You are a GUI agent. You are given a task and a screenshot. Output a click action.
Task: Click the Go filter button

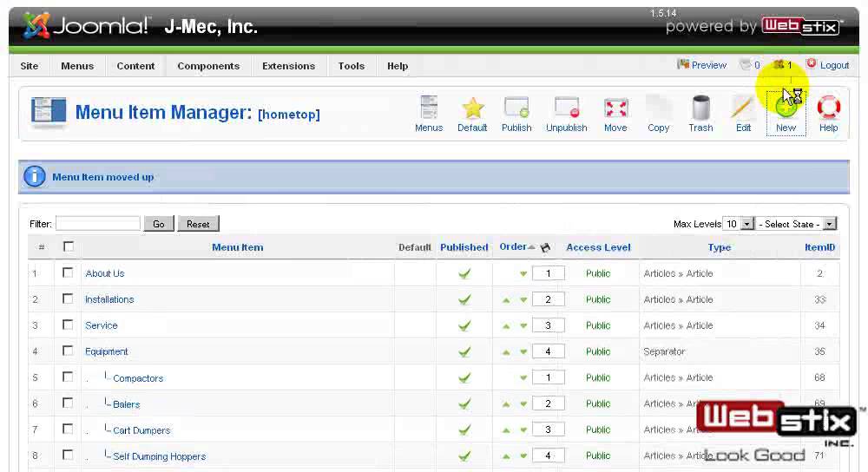point(159,224)
